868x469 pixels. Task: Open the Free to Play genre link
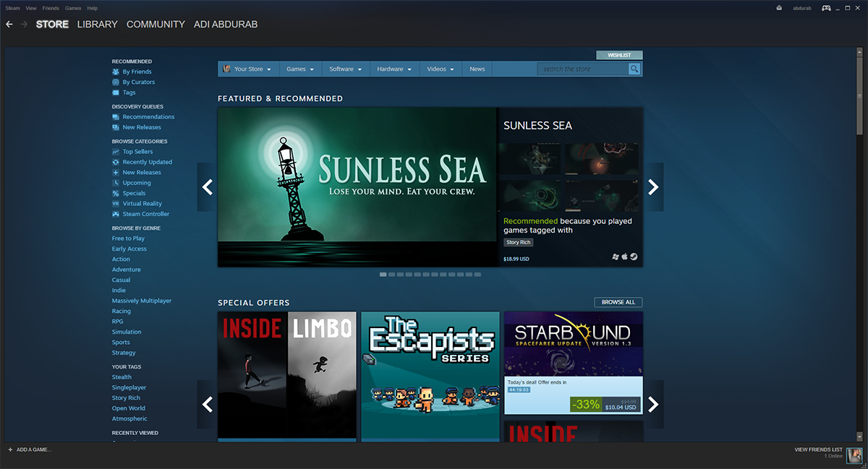(x=128, y=238)
